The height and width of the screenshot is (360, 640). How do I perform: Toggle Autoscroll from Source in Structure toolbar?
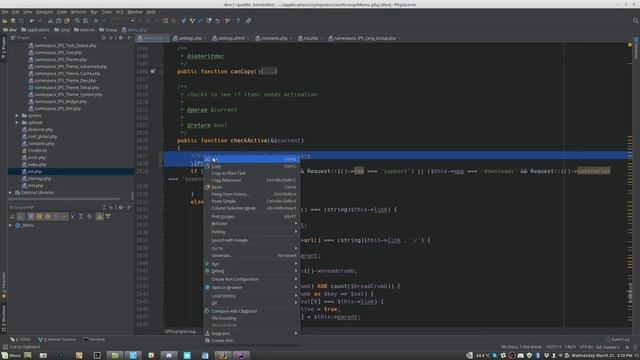pos(108,217)
